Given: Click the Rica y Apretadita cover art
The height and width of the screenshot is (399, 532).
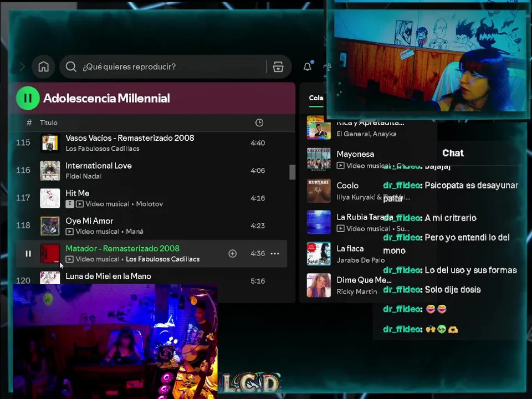Looking at the screenshot, I should click(x=319, y=128).
